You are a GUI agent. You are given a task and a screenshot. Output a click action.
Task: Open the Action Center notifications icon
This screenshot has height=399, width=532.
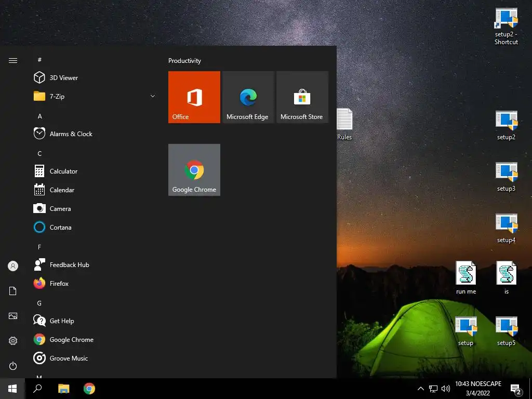tap(516, 389)
